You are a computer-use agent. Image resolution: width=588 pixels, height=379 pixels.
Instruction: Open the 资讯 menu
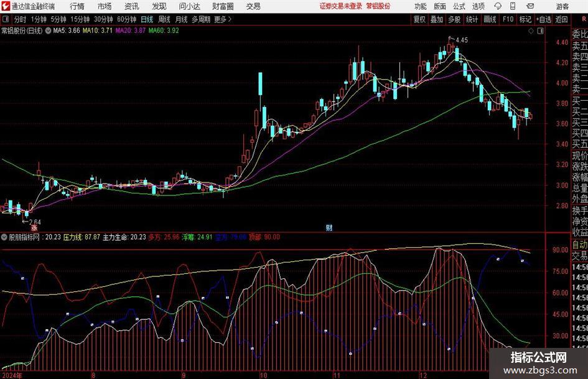pyautogui.click(x=132, y=6)
